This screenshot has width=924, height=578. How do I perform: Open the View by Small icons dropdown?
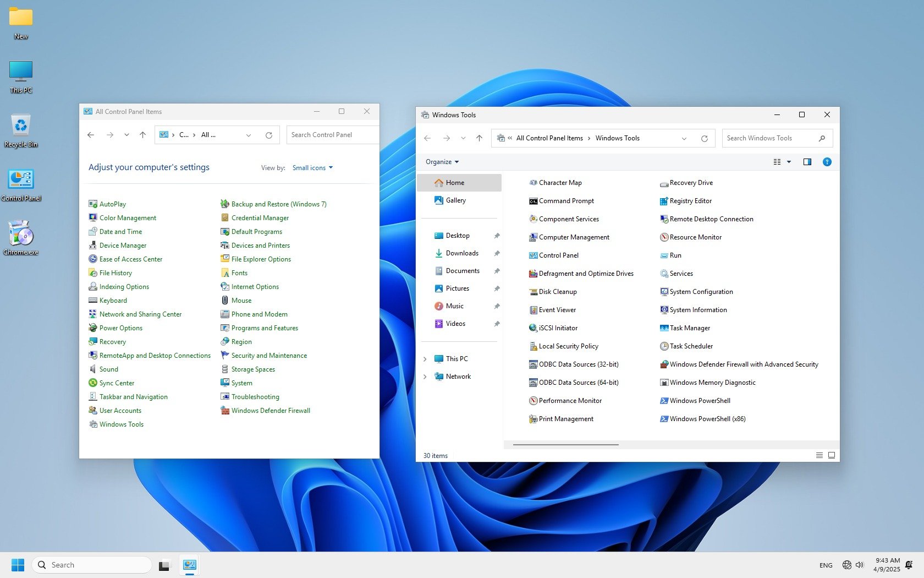click(x=312, y=168)
